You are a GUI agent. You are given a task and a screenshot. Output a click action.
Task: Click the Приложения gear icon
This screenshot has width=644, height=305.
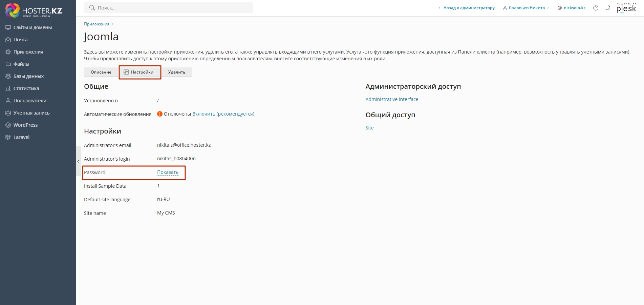pos(8,52)
